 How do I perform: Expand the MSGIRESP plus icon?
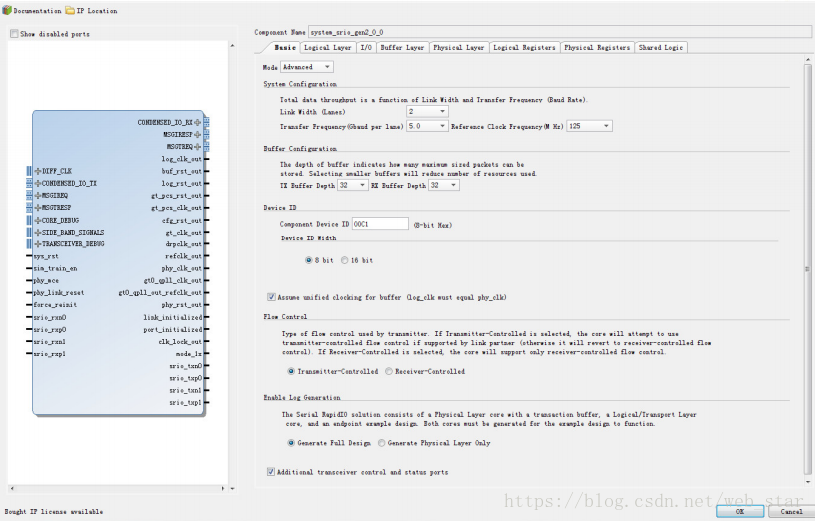click(x=198, y=134)
